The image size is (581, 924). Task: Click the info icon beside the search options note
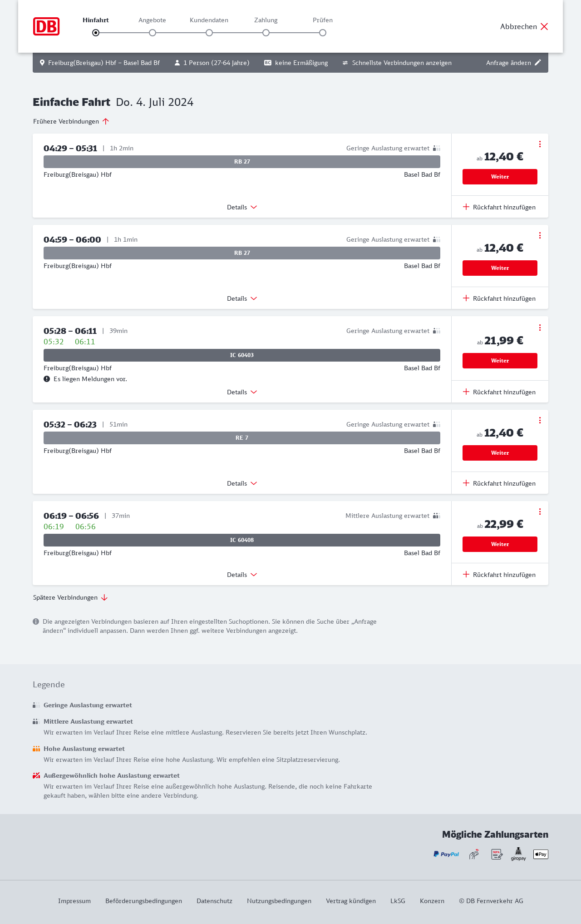tap(36, 621)
